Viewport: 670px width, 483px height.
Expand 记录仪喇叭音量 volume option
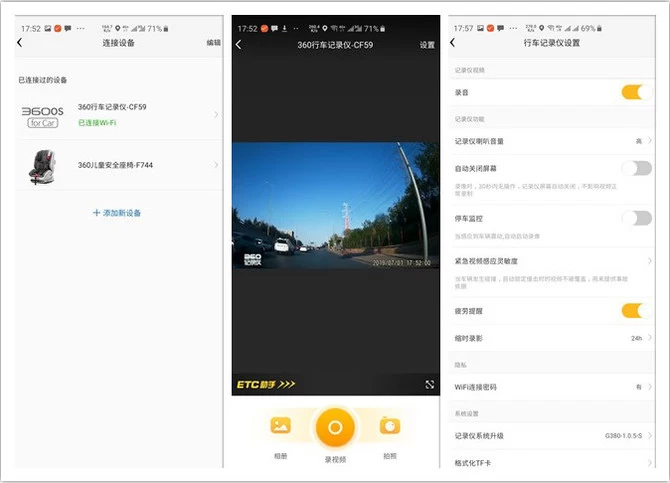550,142
